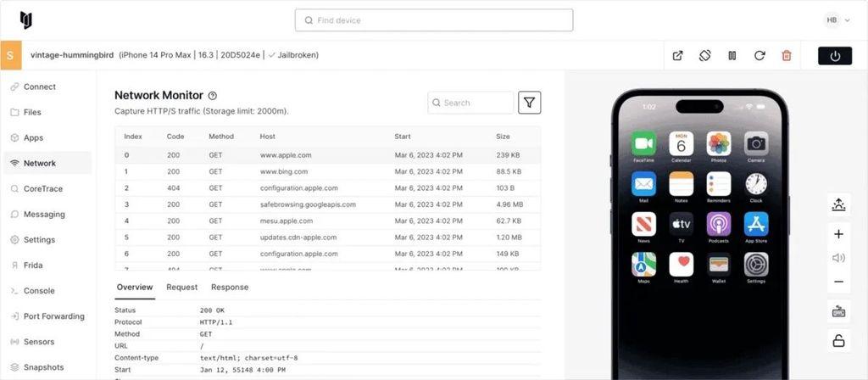Screen dimensions: 868x380
Task: Select the safebrowsing.googleapis.com row
Action: coord(328,204)
